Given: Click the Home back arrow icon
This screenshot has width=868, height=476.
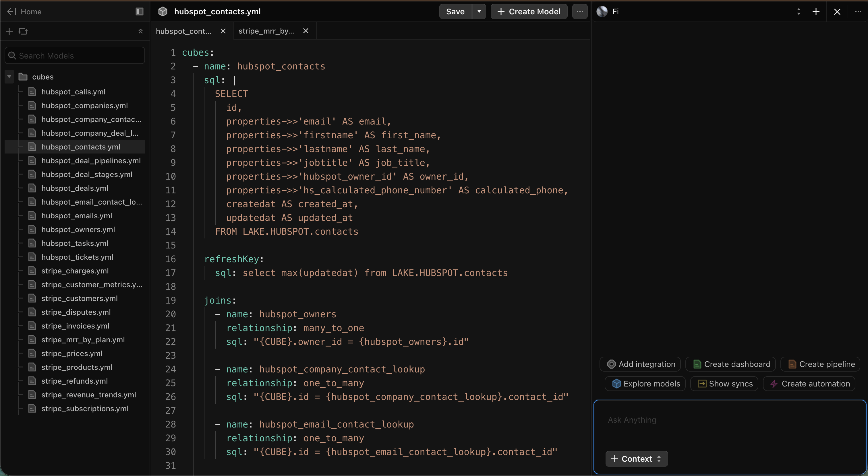Looking at the screenshot, I should [x=11, y=11].
